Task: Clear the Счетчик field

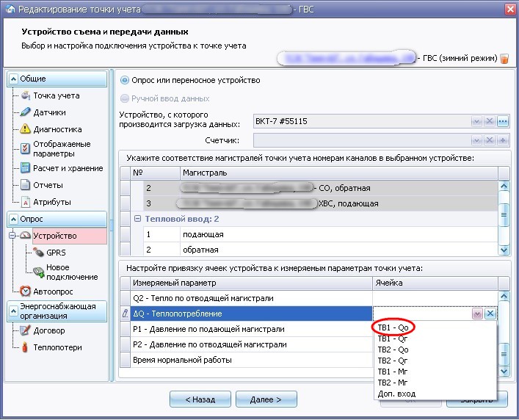Action: coord(489,140)
